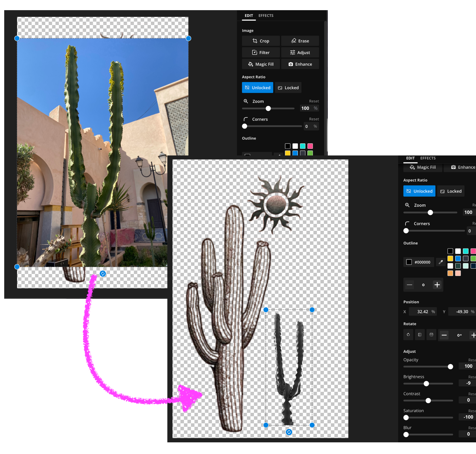
Task: Select the Erase tool
Action: (300, 41)
